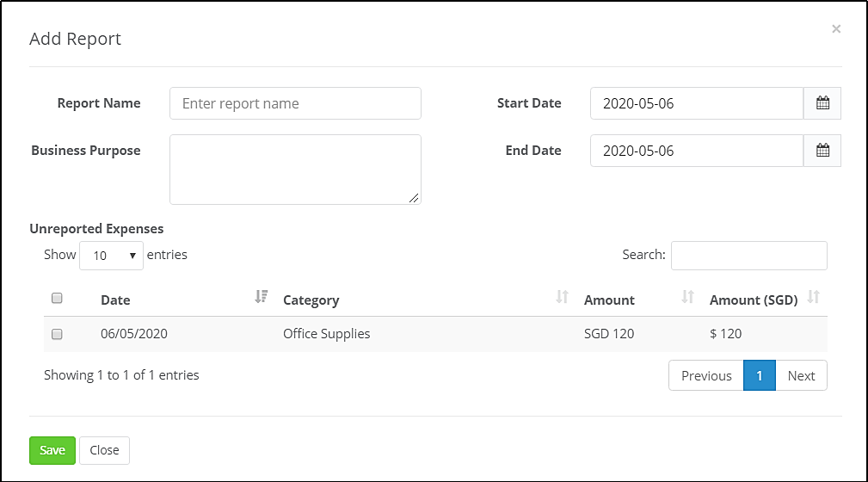Image resolution: width=868 pixels, height=482 pixels.
Task: Go to Previous page of entries
Action: [706, 375]
